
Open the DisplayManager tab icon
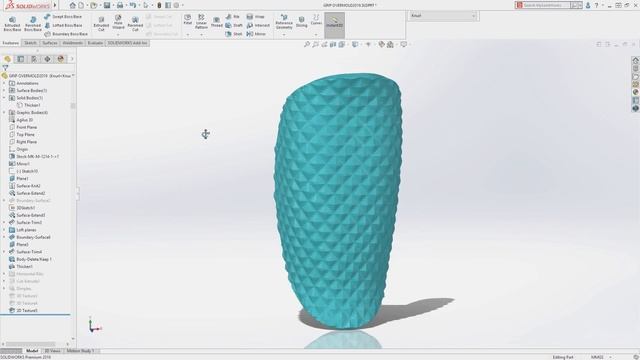pos(61,59)
